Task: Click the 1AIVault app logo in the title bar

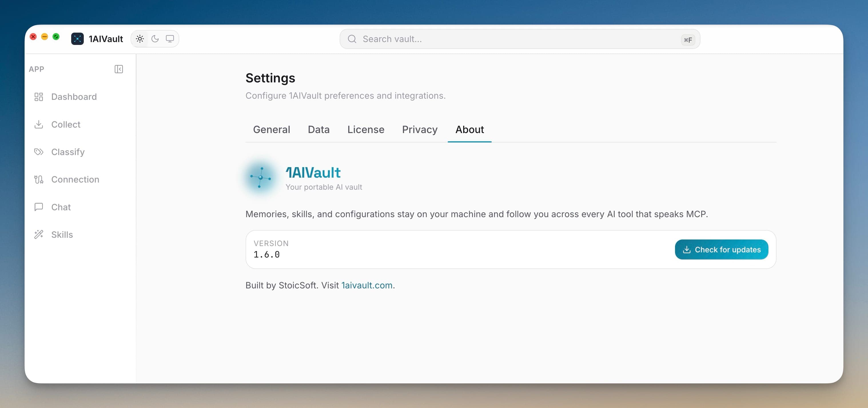Action: [x=77, y=39]
